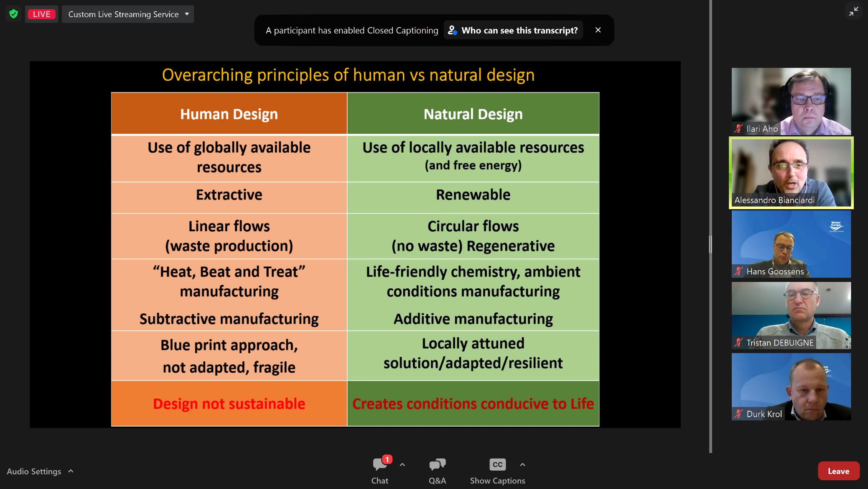Click muted mic icon beside Tristan DEBUIGNE
868x489 pixels.
coord(738,343)
